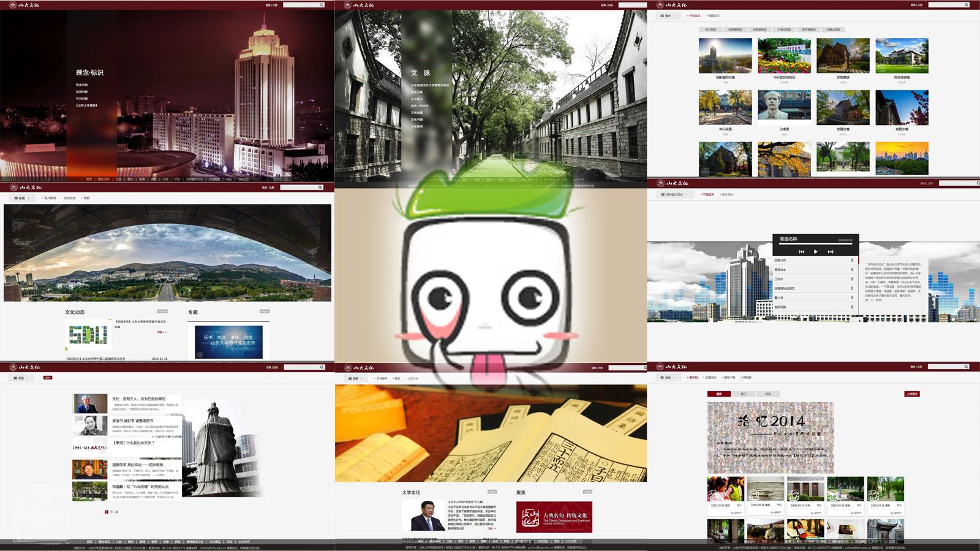Go to previous track in music player
Viewport: 980px width, 551px height.
801,252
